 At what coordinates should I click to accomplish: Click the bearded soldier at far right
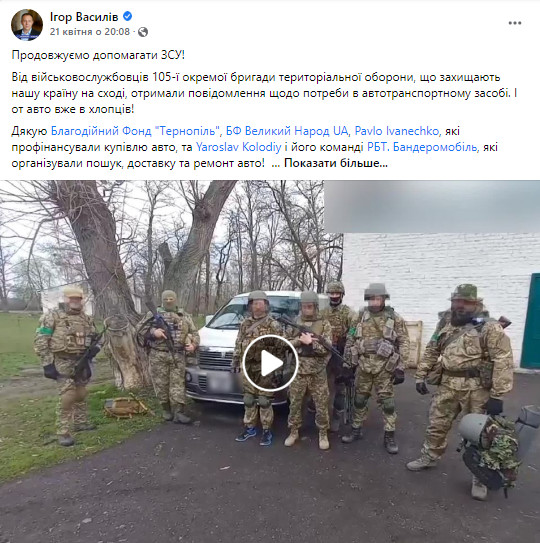coord(464,376)
